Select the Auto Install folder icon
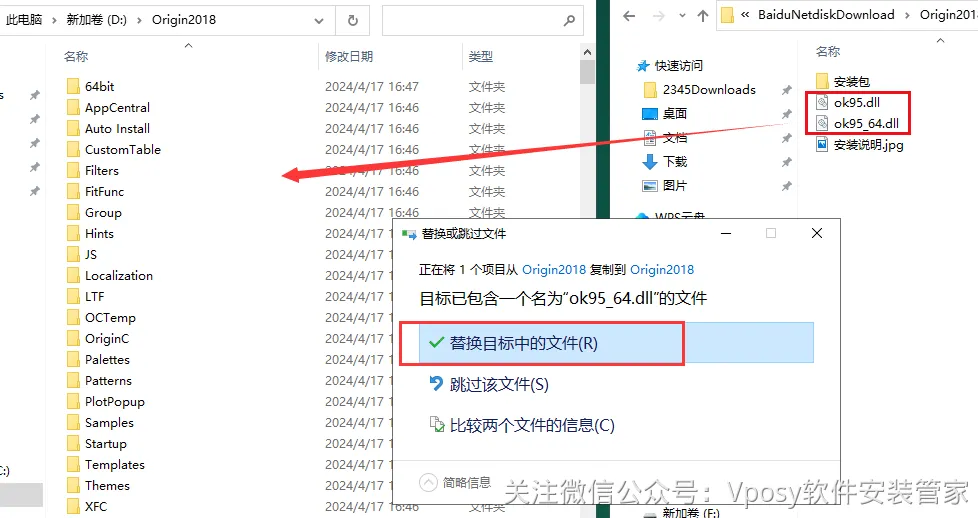 click(x=74, y=129)
